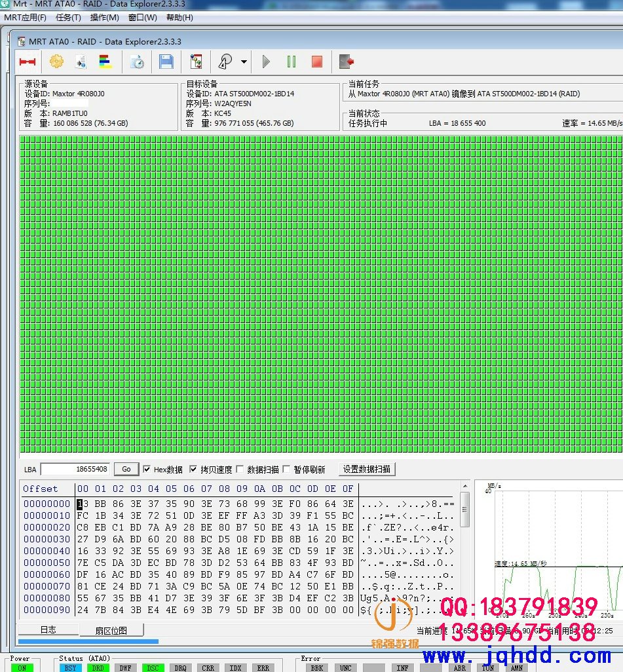
Task: Open the 帮助(H) menu
Action: pos(179,18)
